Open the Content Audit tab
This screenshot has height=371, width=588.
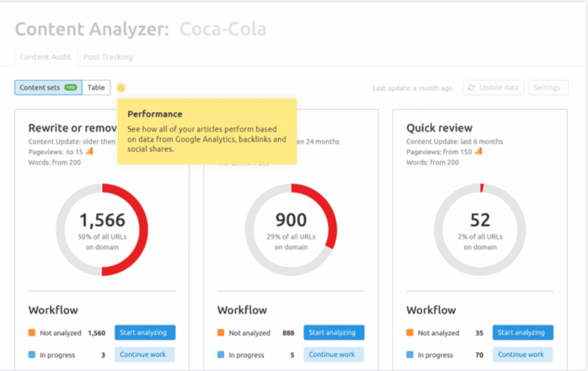pyautogui.click(x=46, y=57)
